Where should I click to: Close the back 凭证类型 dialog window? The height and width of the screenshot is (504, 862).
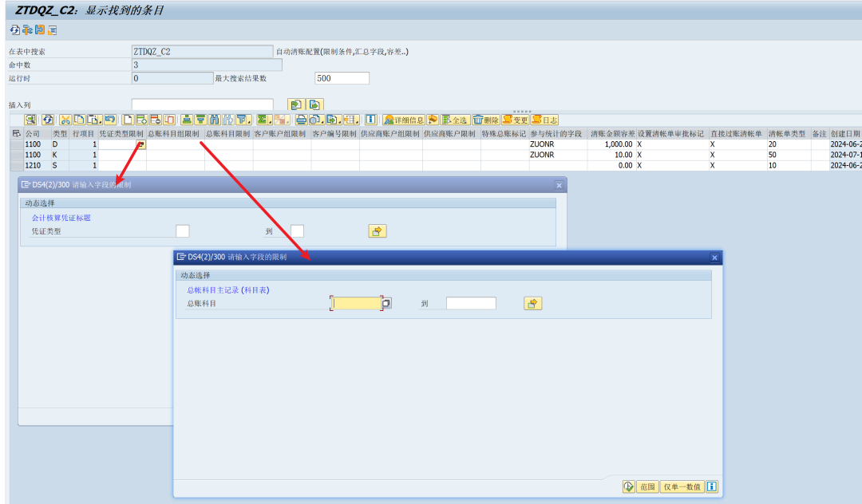(559, 185)
